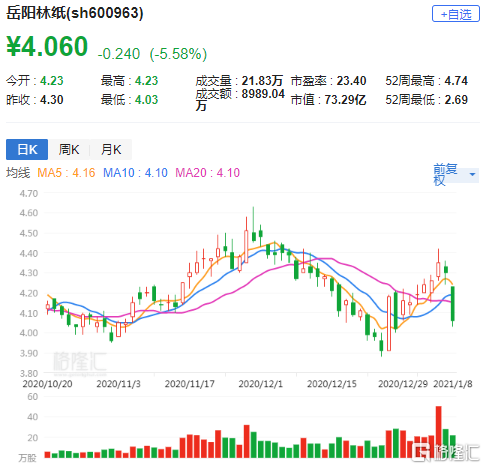
Task: Click the 最低 low value 4.03
Action: click(x=146, y=100)
